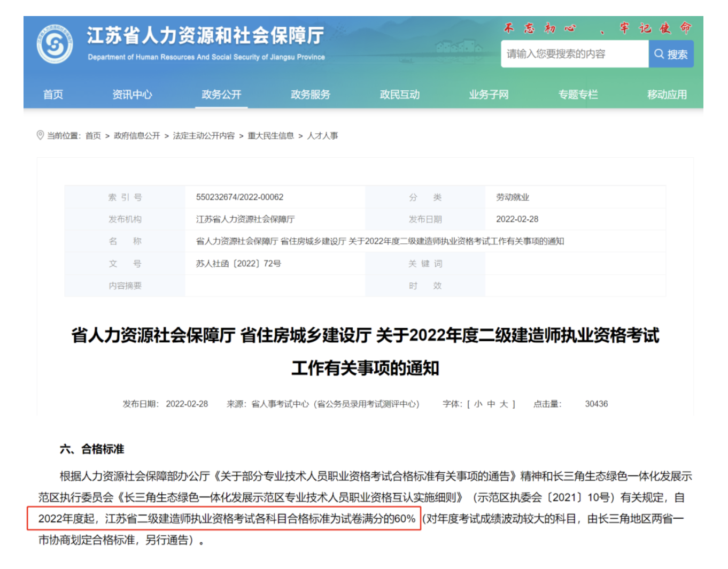Image resolution: width=728 pixels, height=569 pixels.
Task: Type in the search content field
Action: point(574,54)
